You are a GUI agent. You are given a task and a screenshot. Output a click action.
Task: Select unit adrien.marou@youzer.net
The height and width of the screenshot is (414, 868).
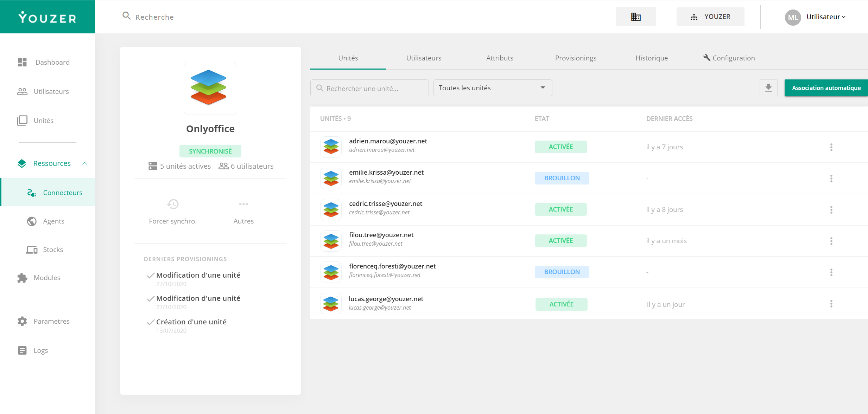[388, 141]
